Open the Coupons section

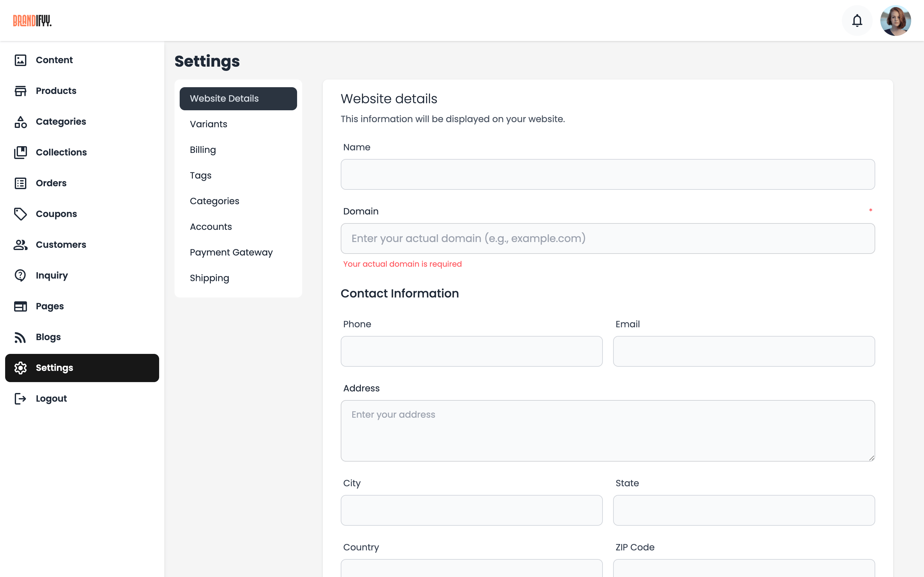[56, 214]
